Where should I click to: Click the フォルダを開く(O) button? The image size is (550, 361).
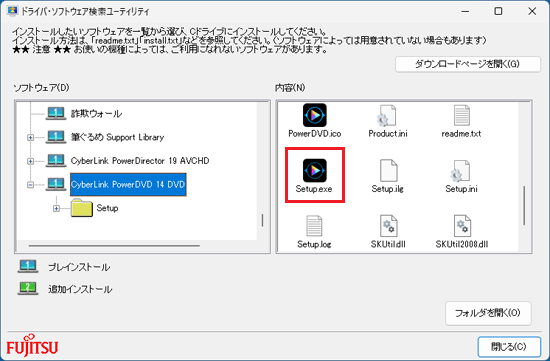(488, 313)
